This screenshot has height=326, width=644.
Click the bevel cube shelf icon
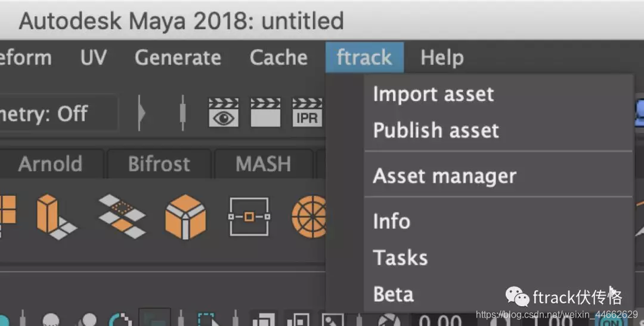pyautogui.click(x=185, y=217)
